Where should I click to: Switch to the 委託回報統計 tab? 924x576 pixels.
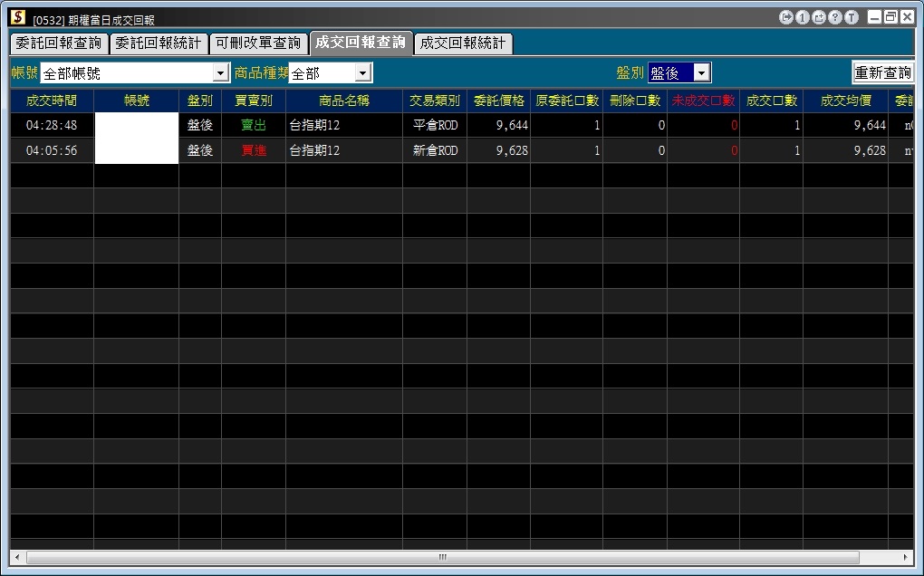[159, 43]
